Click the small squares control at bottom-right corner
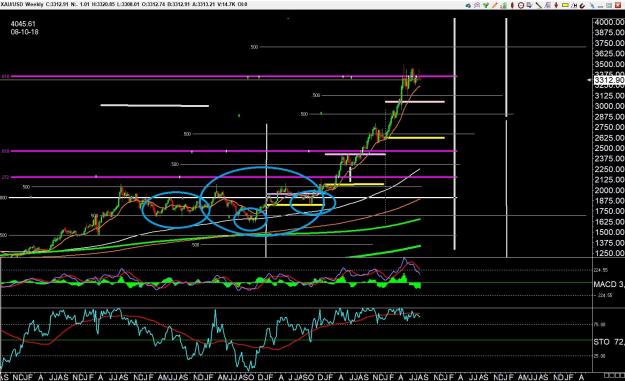Screen dimensions: 625x381 pos(614,376)
